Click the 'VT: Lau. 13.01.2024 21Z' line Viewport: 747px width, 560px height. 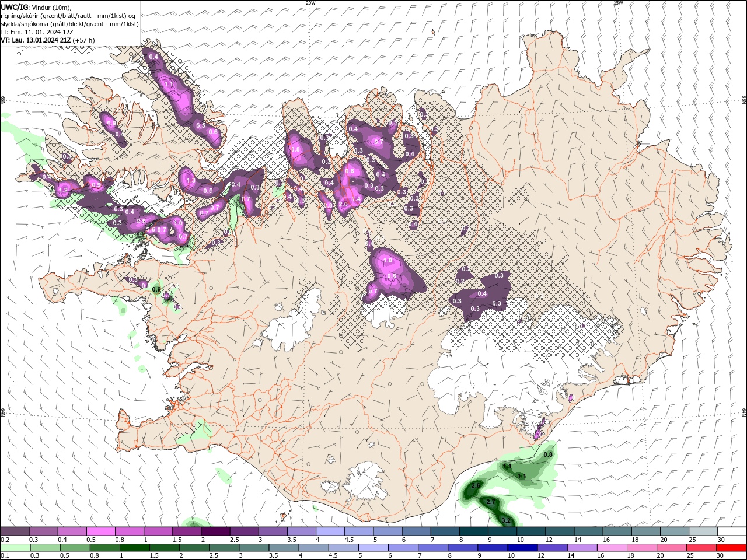pyautogui.click(x=48, y=40)
